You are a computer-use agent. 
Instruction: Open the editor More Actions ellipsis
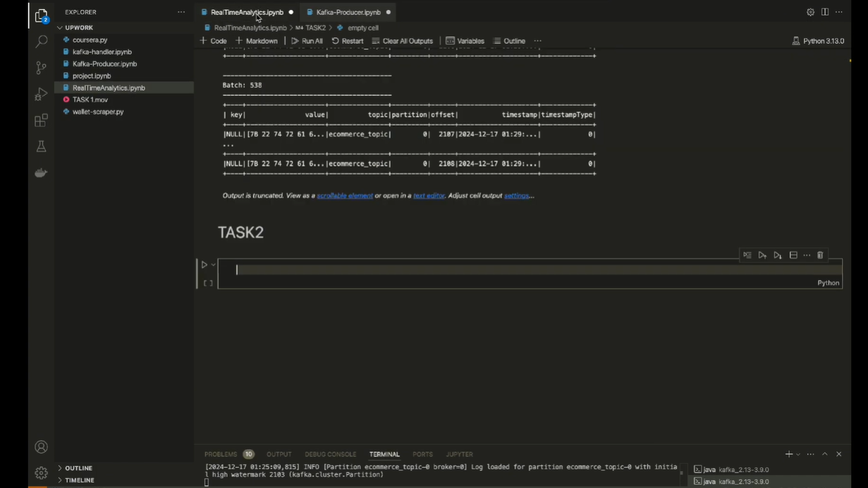pyautogui.click(x=839, y=12)
